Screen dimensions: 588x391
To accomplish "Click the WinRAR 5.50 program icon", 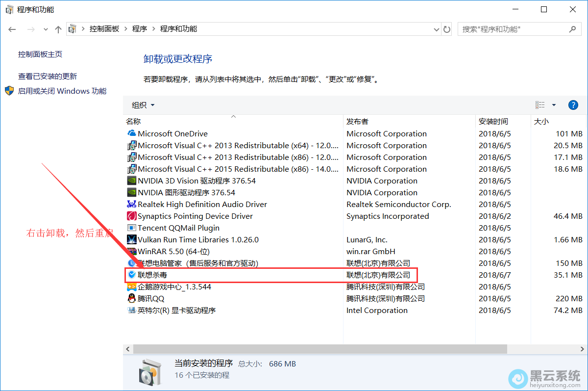I will 131,251.
